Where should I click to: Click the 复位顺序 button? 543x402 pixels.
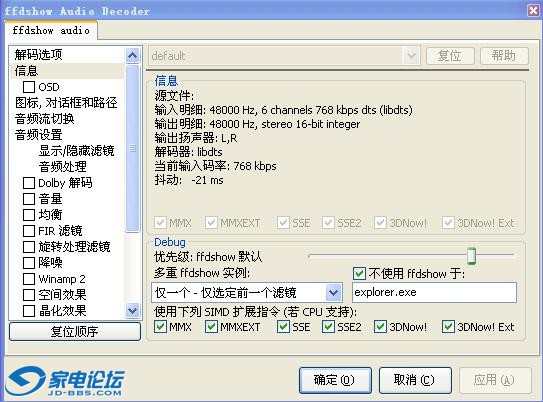coord(75,331)
